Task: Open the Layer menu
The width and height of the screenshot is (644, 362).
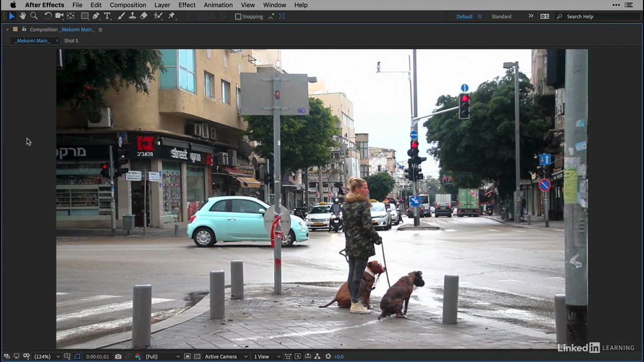Action: (162, 5)
